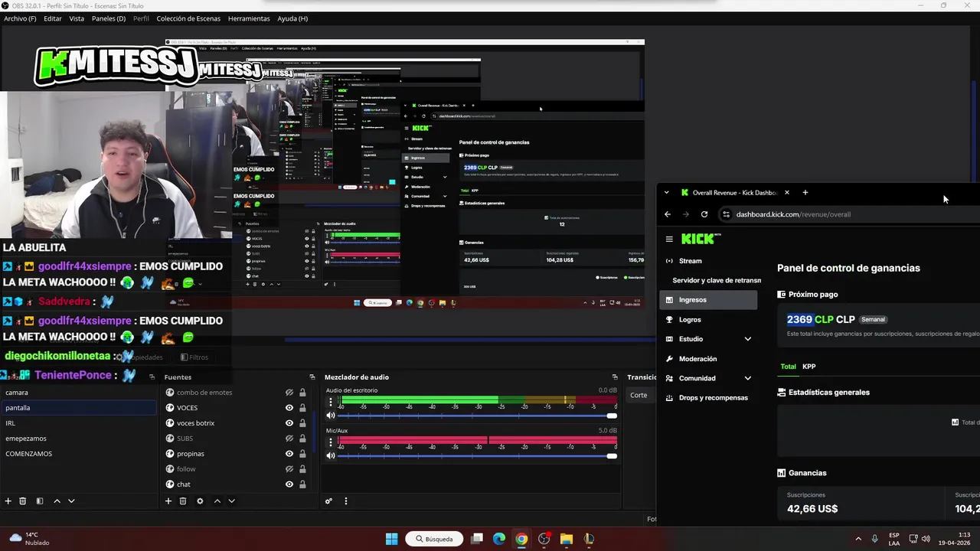Viewport: 980px width, 551px height.
Task: Add a new source in Fuentes toolbar
Action: click(168, 501)
